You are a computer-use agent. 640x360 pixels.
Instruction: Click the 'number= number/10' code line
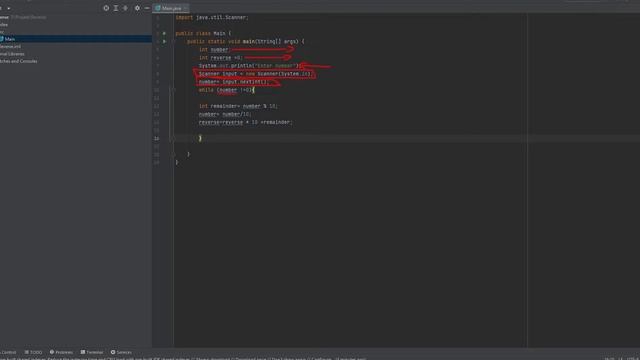coord(225,114)
